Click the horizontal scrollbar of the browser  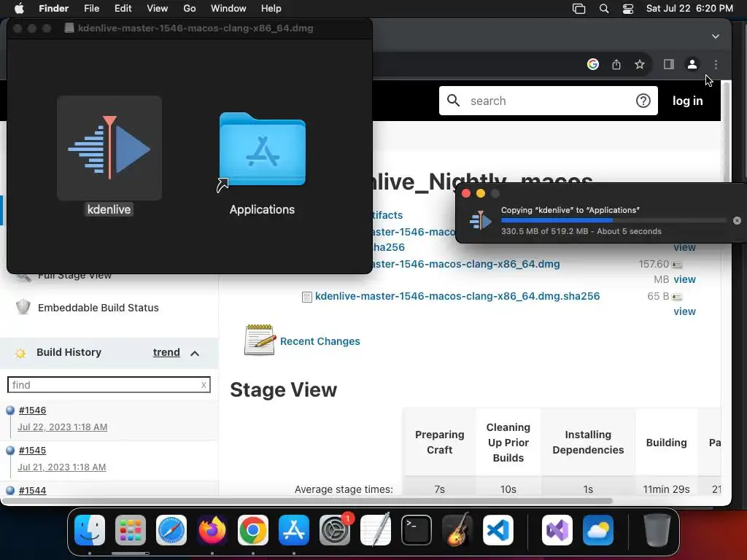[307, 501]
